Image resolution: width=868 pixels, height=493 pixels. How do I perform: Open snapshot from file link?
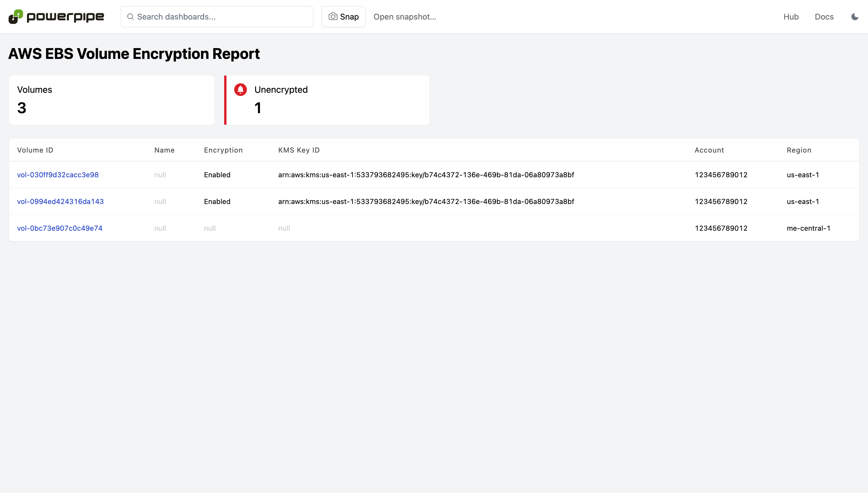404,17
